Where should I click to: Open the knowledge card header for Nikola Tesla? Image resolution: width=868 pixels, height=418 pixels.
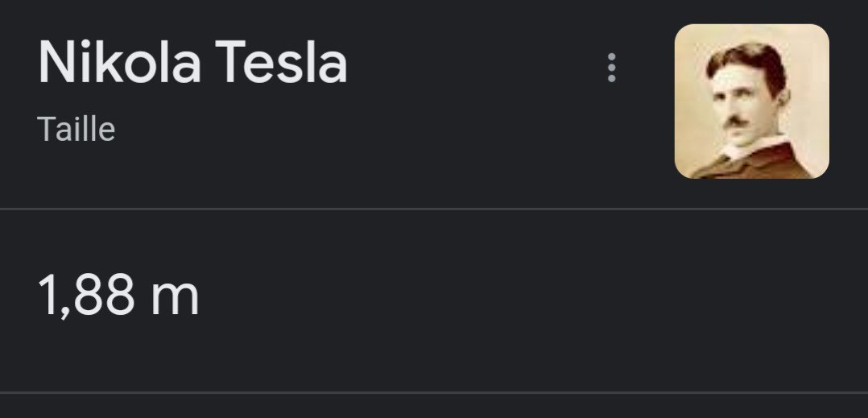tap(192, 64)
